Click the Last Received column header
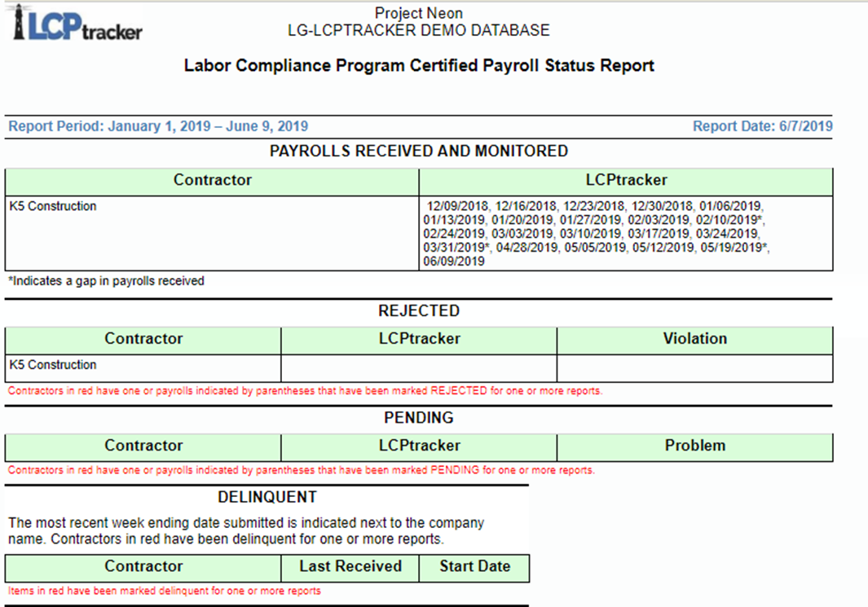868x607 pixels. [x=350, y=567]
